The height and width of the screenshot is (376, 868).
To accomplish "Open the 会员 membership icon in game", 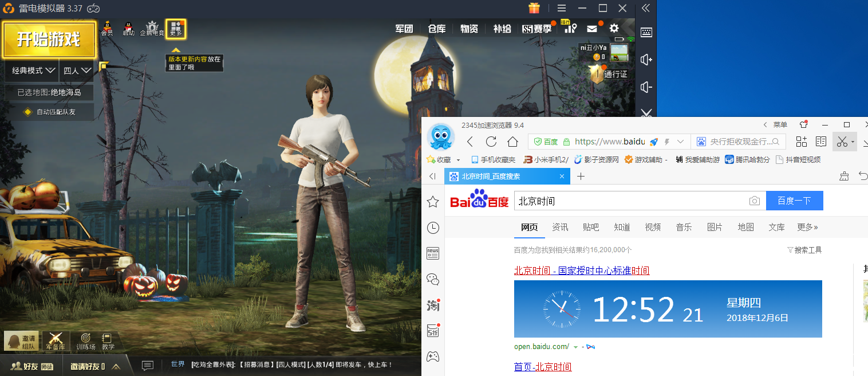I will (x=107, y=29).
